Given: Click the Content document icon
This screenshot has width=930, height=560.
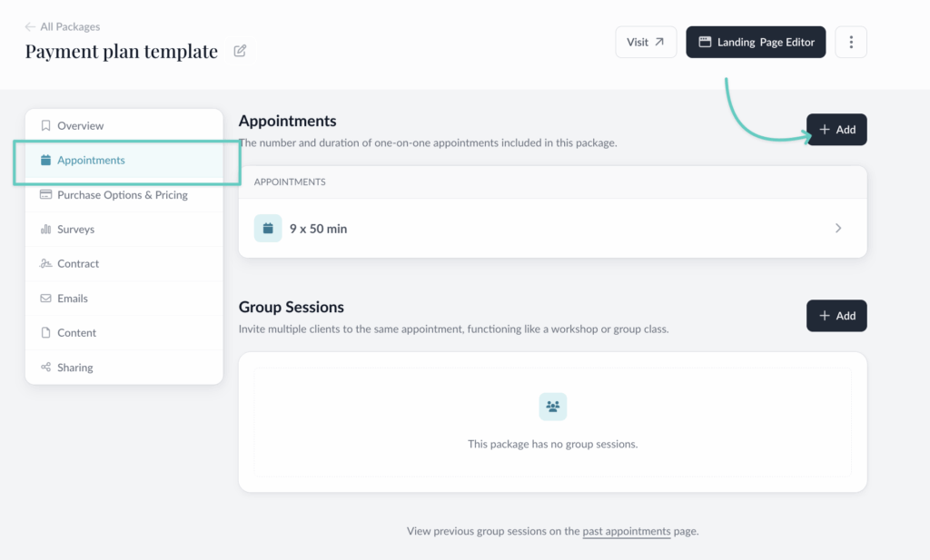Looking at the screenshot, I should point(45,333).
